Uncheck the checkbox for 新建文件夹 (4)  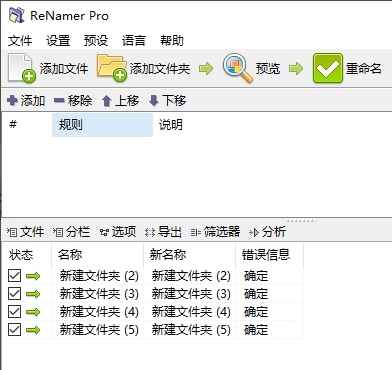click(14, 312)
